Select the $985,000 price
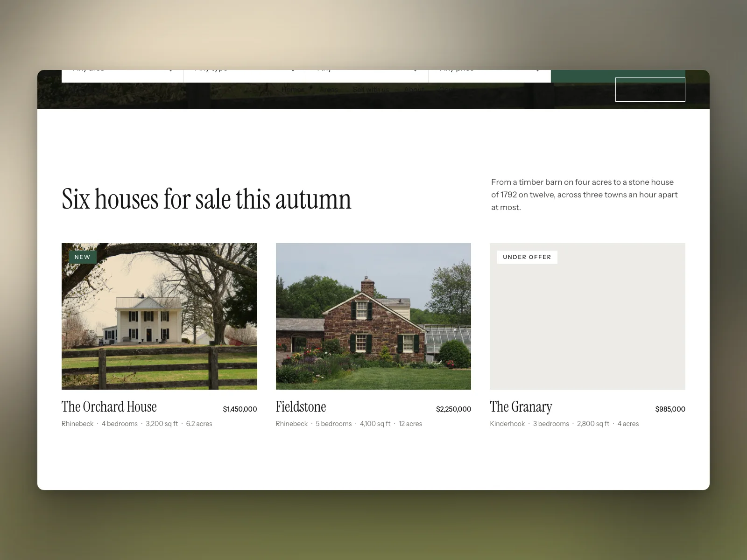Viewport: 747px width, 560px height. click(670, 409)
